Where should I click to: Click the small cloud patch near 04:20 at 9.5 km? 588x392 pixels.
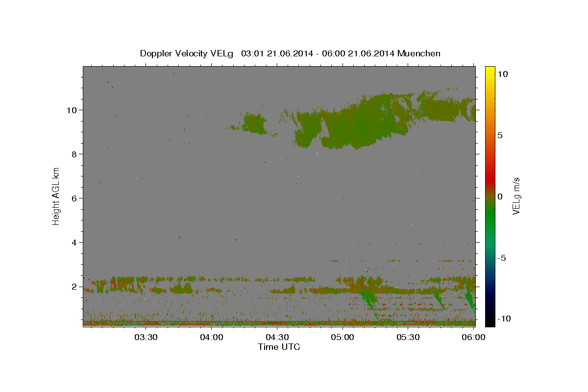[x=254, y=122]
